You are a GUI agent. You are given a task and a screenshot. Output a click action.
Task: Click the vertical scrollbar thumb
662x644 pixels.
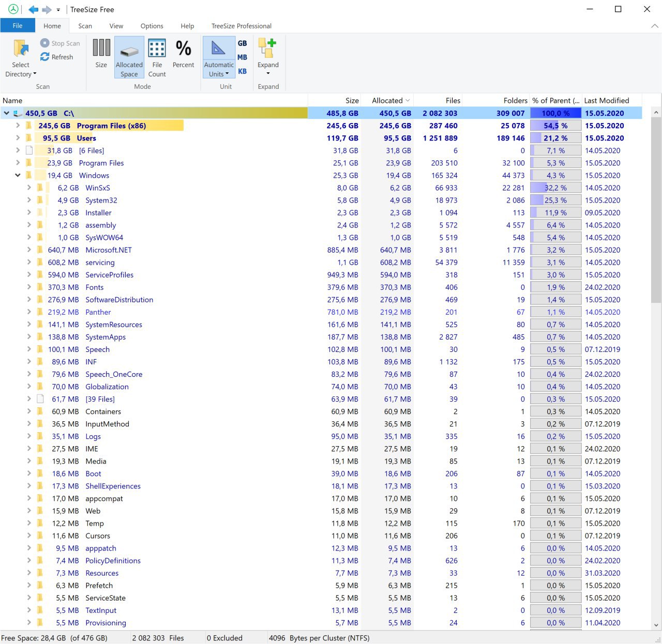656,209
